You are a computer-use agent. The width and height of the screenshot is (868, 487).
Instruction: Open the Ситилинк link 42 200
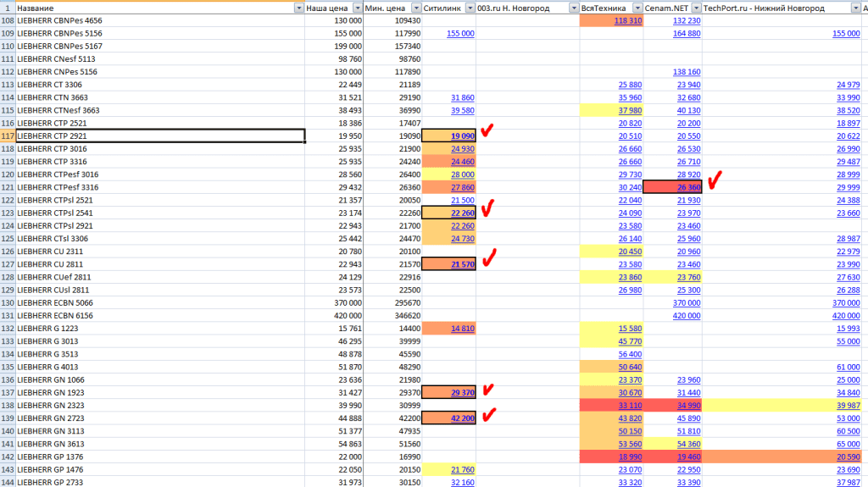462,418
